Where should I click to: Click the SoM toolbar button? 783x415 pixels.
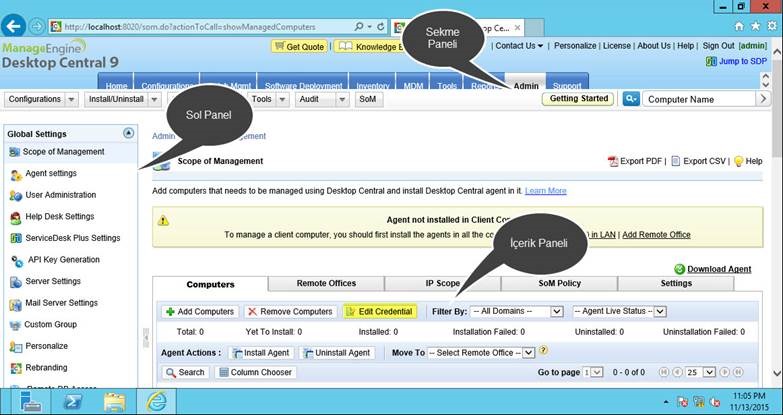[x=368, y=99]
